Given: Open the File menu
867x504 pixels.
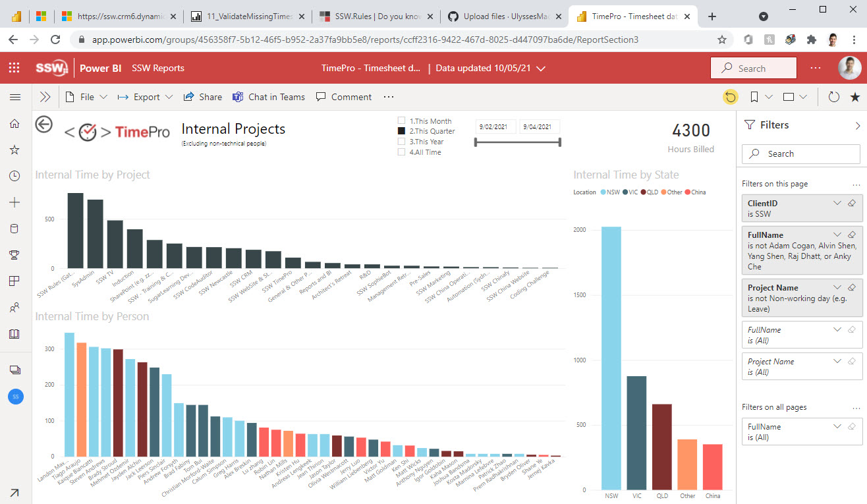Looking at the screenshot, I should pyautogui.click(x=87, y=97).
